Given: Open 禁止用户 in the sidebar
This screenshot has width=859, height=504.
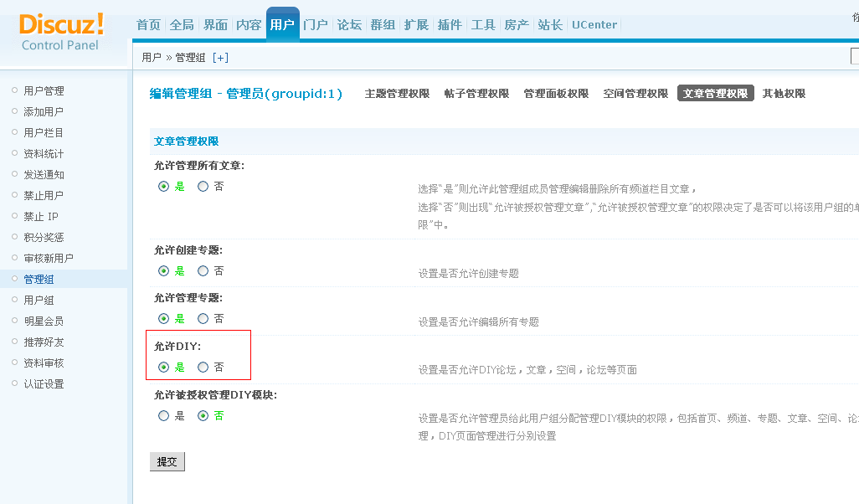Looking at the screenshot, I should [x=44, y=196].
